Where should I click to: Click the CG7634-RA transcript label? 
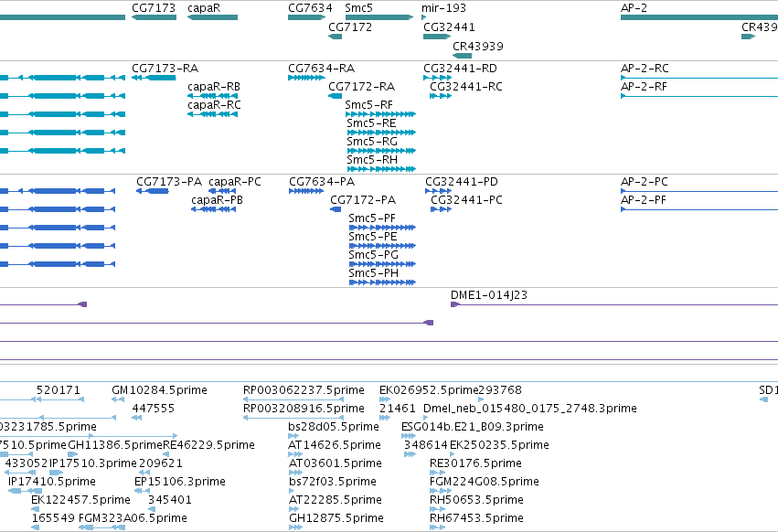point(322,69)
